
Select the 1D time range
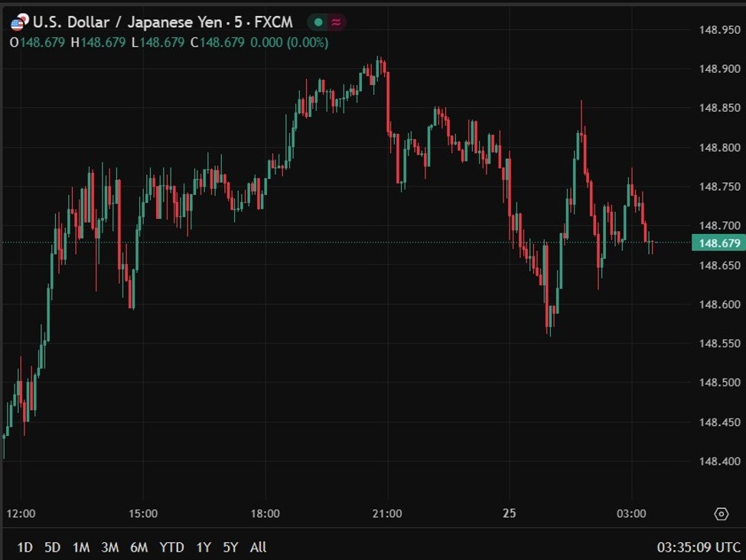tap(25, 547)
